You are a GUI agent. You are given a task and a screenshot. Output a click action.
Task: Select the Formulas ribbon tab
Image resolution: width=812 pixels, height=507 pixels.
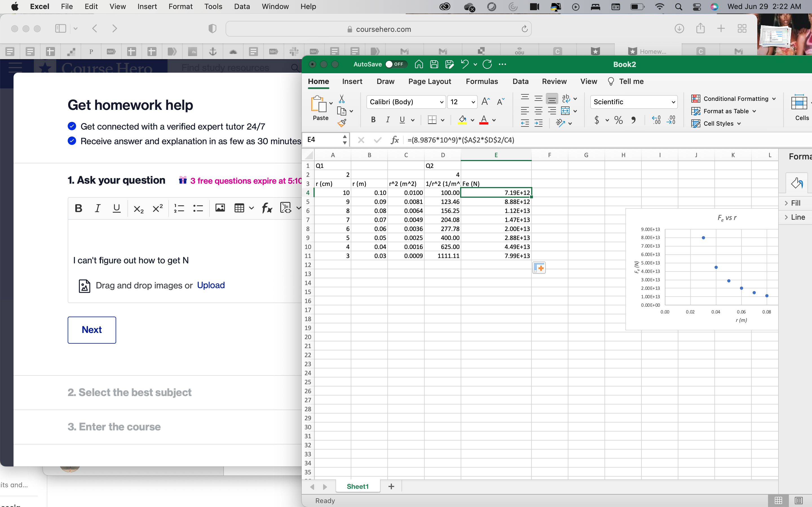coord(482,81)
